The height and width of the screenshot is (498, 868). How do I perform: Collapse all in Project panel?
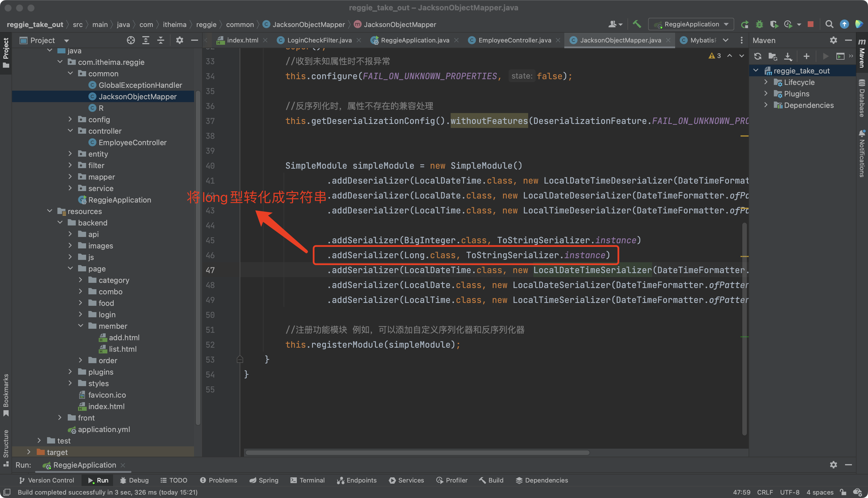(x=160, y=40)
